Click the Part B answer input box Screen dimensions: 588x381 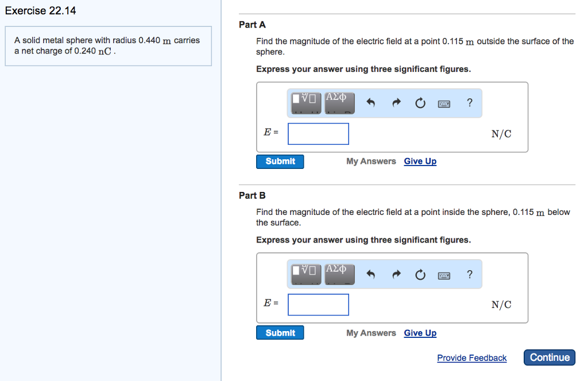click(x=318, y=305)
